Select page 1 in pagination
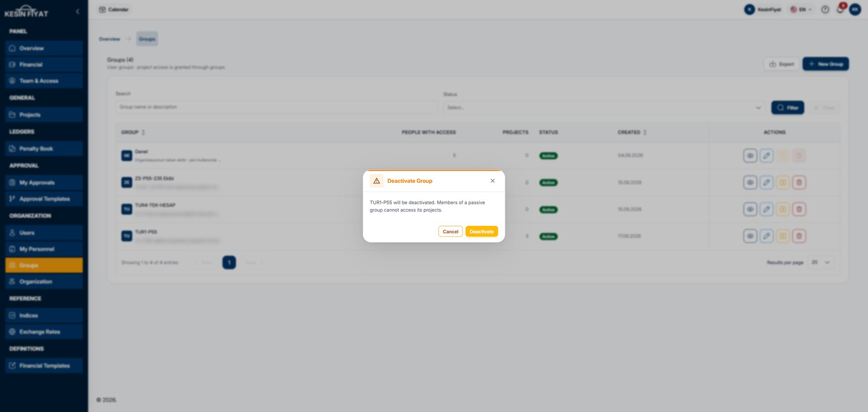Viewport: 868px width, 412px height. (x=229, y=262)
